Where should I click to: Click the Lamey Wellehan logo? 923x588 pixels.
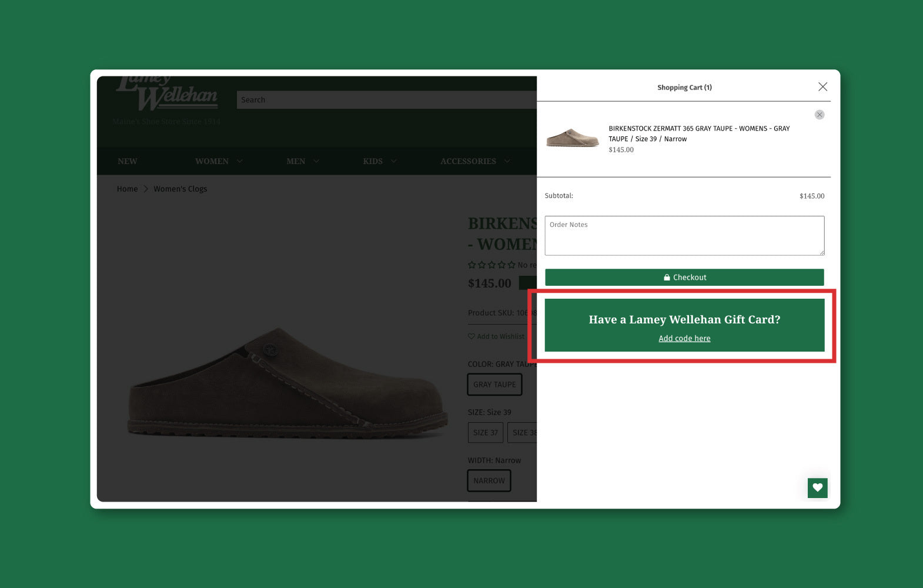pos(168,95)
